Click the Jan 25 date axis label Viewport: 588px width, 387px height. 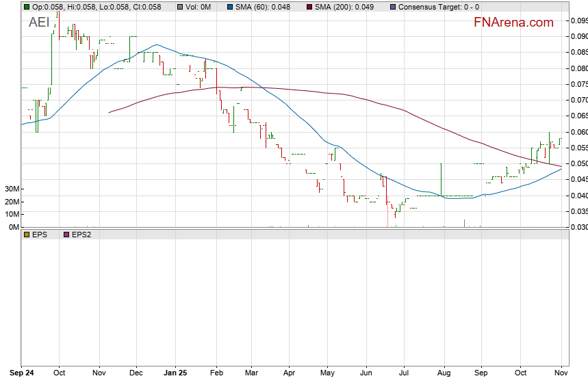pyautogui.click(x=176, y=374)
